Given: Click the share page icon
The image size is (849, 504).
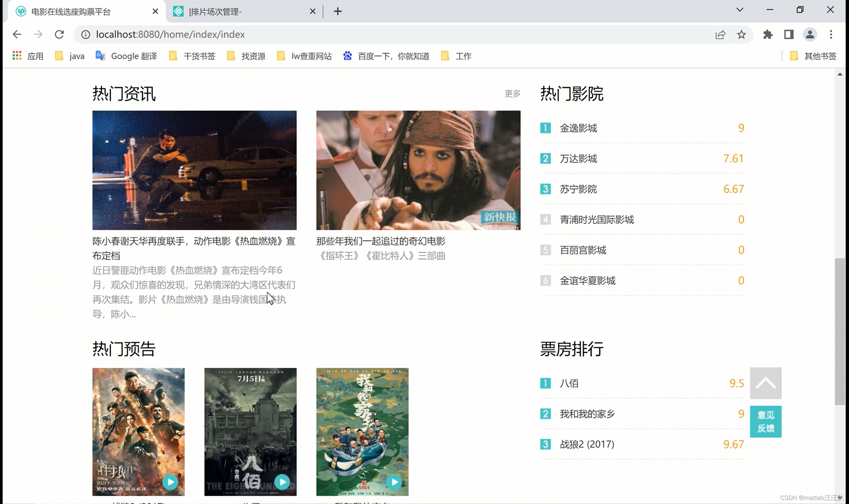Looking at the screenshot, I should (720, 34).
